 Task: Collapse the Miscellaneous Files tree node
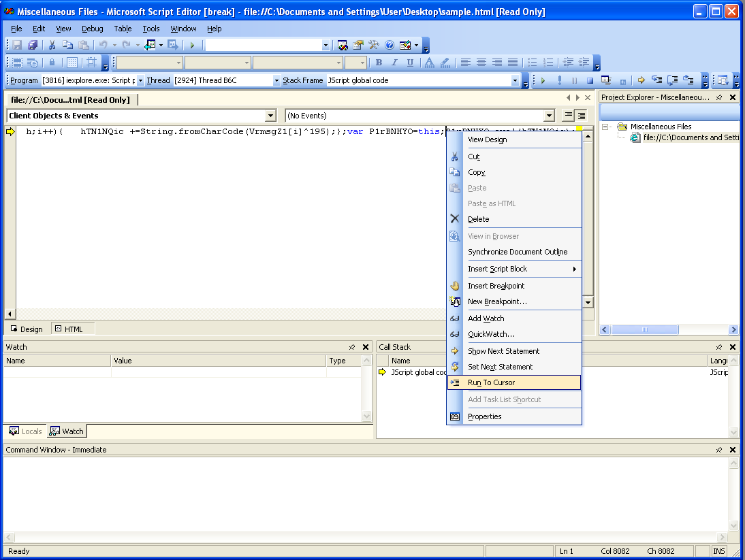coord(605,127)
